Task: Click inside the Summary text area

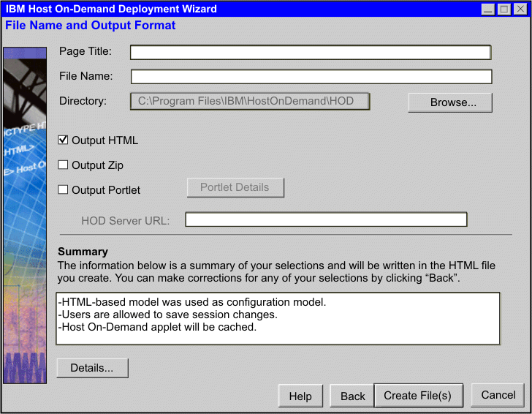Action: (x=278, y=318)
